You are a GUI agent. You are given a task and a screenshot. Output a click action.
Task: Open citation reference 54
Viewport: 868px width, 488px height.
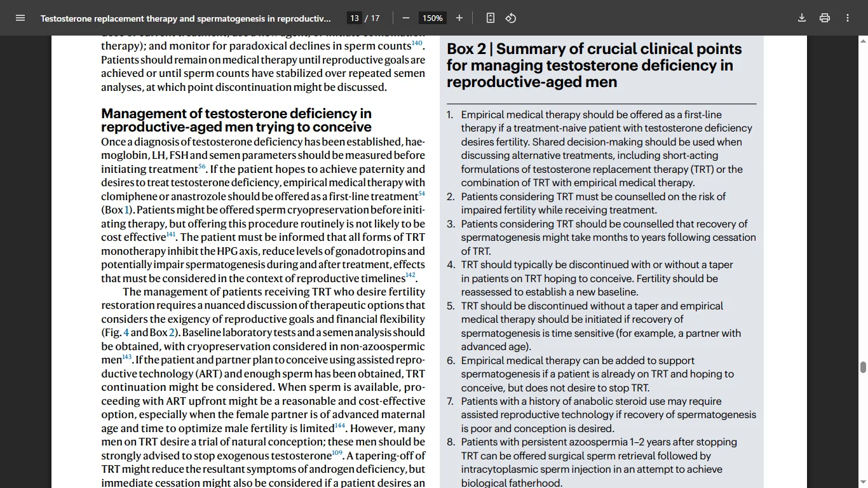click(x=421, y=194)
